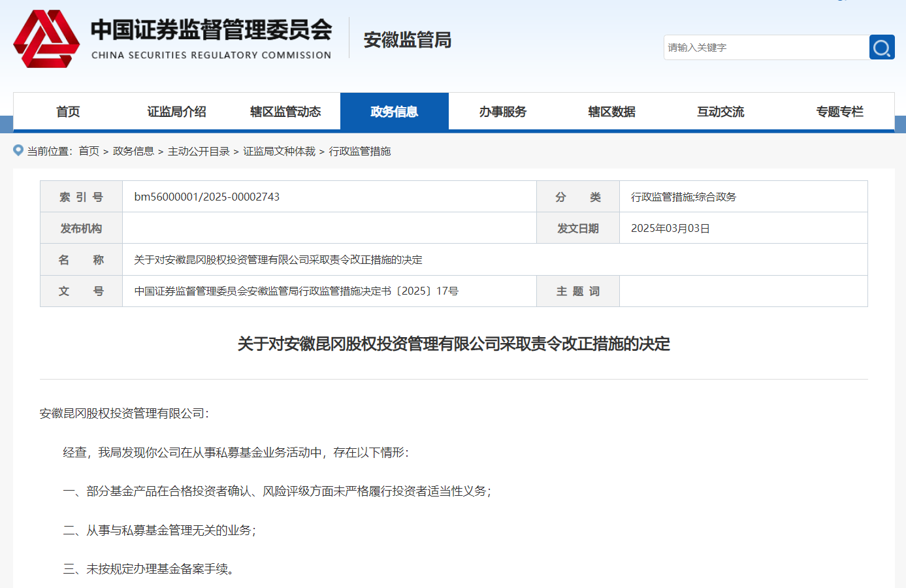
Task: Switch to the 政务信息 tab
Action: (x=394, y=112)
